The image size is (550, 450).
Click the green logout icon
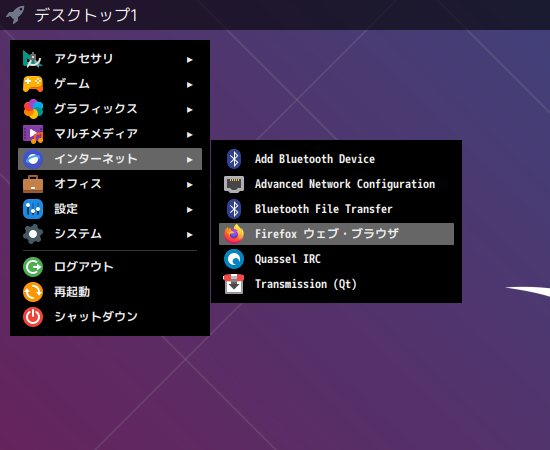coord(33,267)
